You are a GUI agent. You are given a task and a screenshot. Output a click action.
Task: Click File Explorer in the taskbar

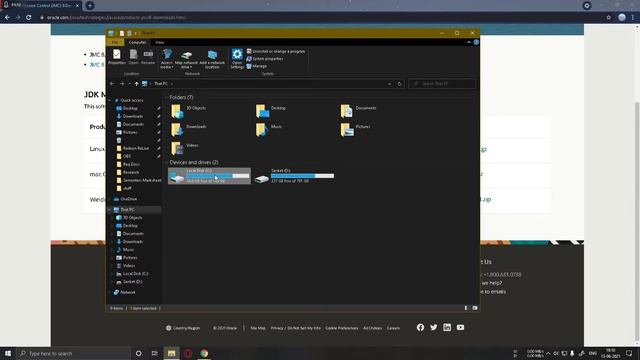coord(171,353)
